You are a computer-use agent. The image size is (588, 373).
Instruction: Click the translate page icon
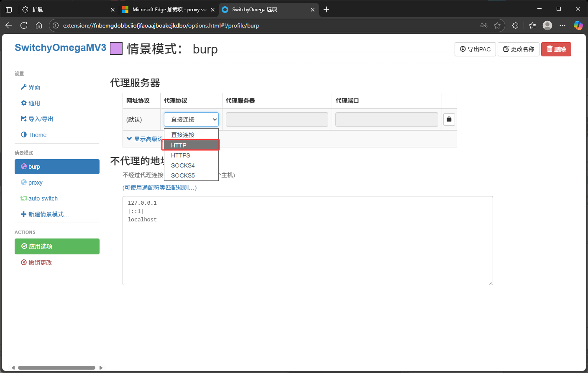tap(484, 25)
